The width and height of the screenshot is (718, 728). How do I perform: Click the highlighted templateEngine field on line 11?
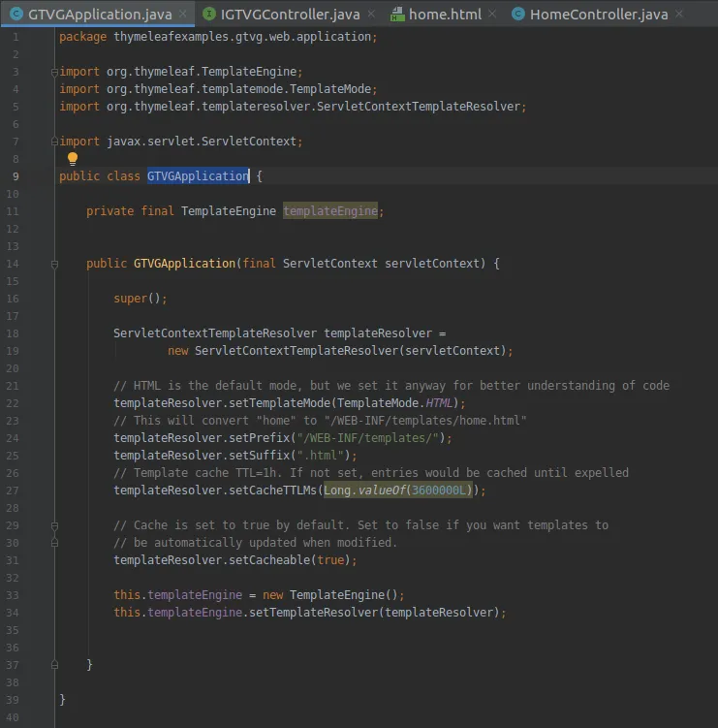click(x=330, y=211)
